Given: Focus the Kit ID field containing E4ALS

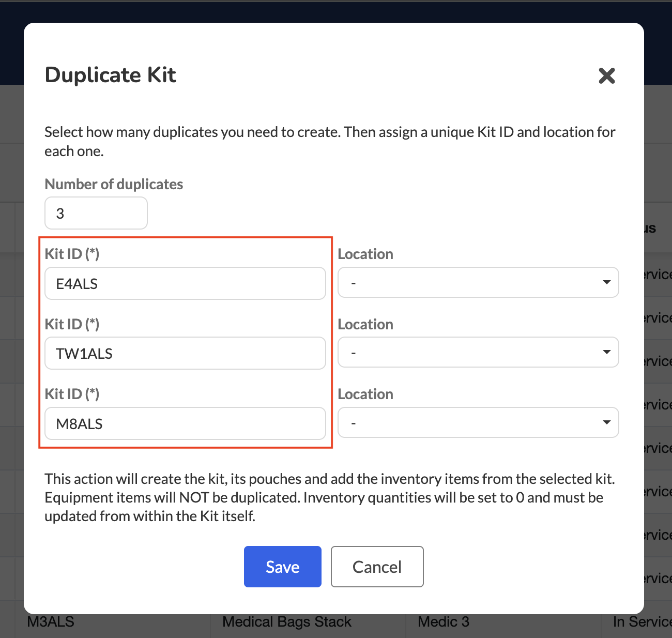Looking at the screenshot, I should [185, 283].
